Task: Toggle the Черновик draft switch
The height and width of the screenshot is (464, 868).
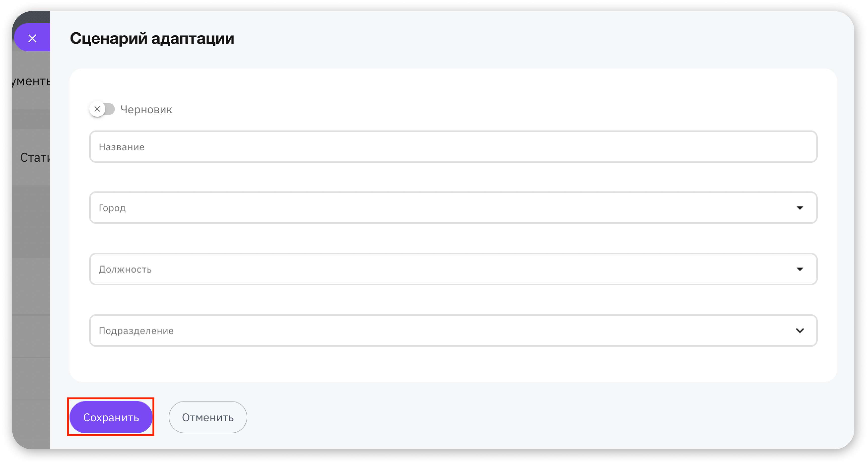Action: coord(102,109)
